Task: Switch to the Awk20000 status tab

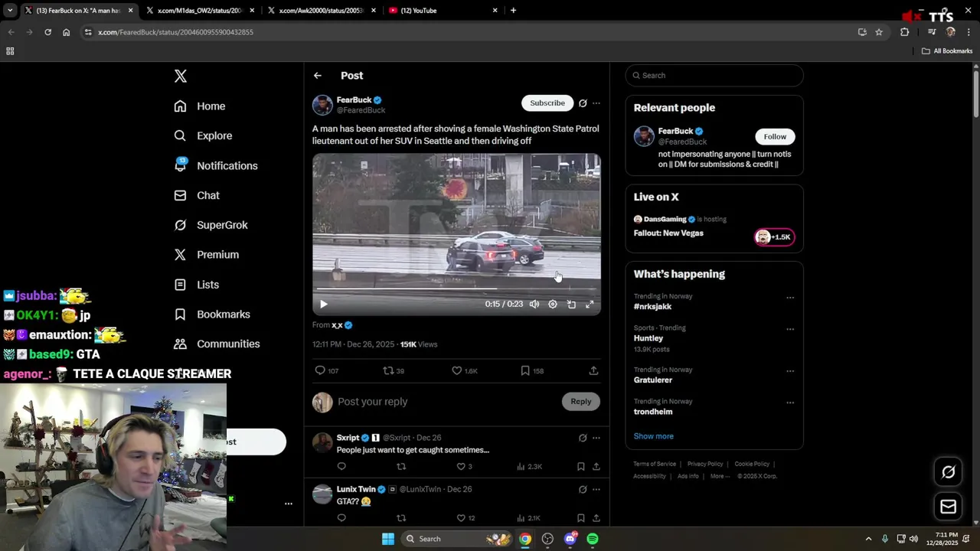Action: coord(322,11)
